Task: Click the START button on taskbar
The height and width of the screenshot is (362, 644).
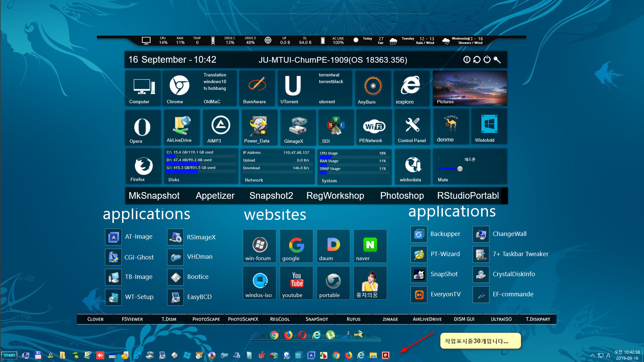Action: pyautogui.click(x=9, y=355)
